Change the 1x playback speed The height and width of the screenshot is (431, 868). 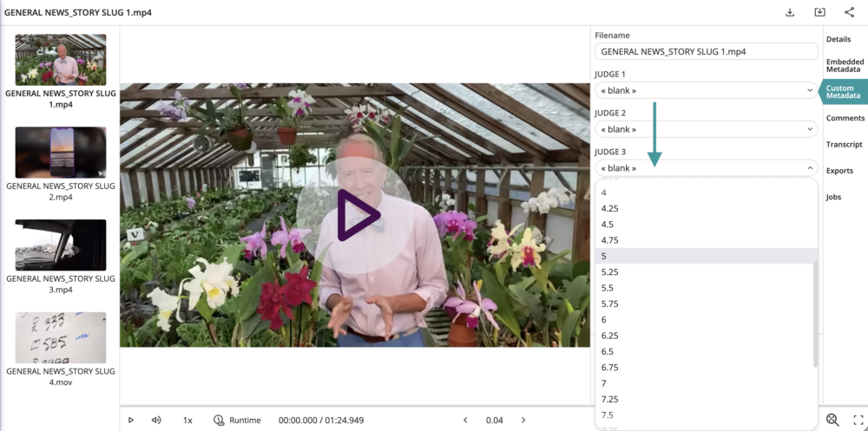point(187,420)
